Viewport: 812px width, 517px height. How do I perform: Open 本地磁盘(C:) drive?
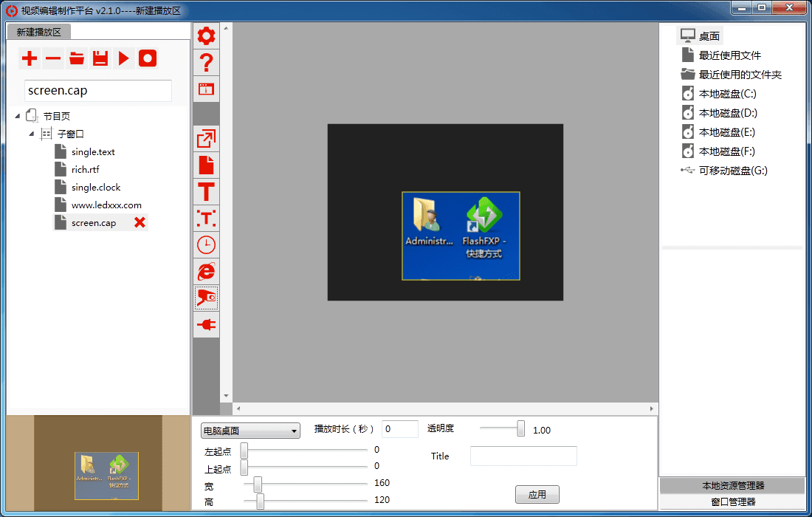pos(719,93)
